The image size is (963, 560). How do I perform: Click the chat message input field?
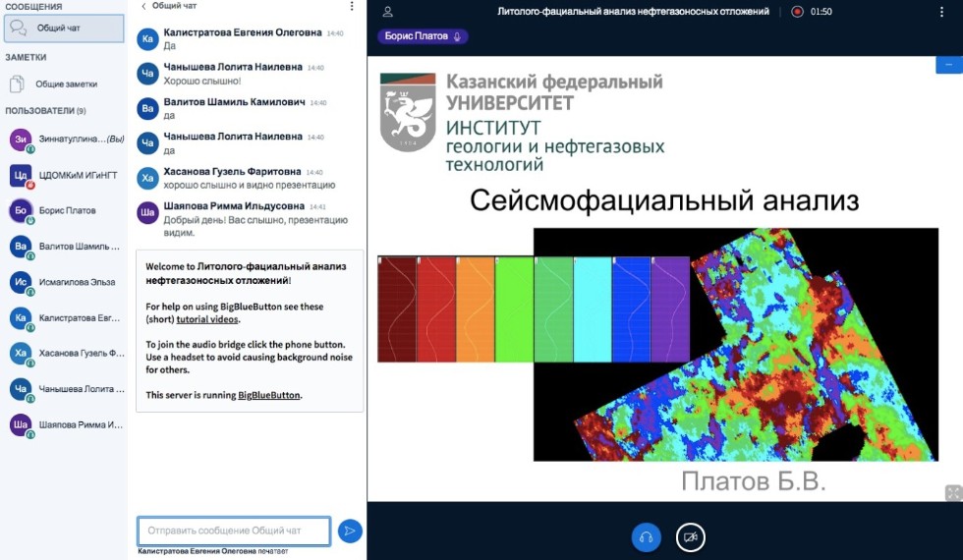coord(234,532)
